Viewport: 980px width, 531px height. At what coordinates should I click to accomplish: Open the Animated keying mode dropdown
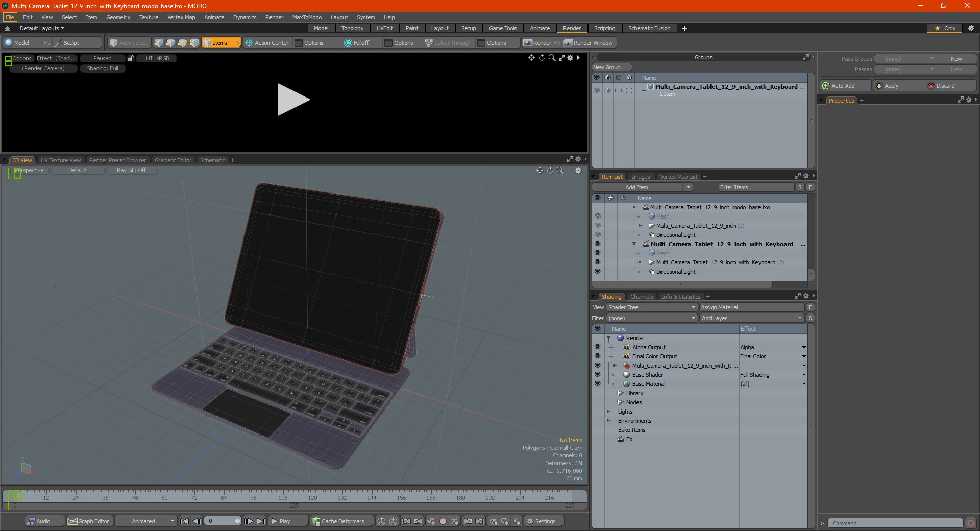[145, 521]
